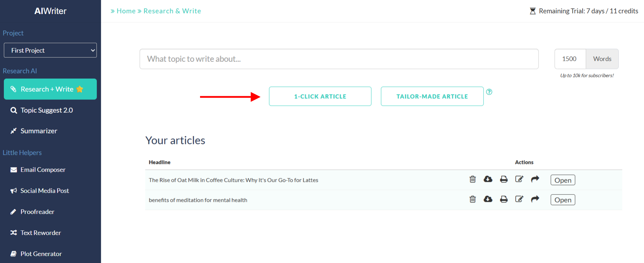Share the meditation article with arrow icon
The width and height of the screenshot is (644, 263).
coord(535,199)
